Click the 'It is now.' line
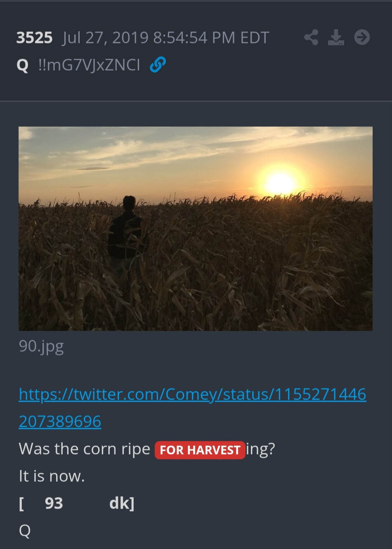 [x=52, y=476]
